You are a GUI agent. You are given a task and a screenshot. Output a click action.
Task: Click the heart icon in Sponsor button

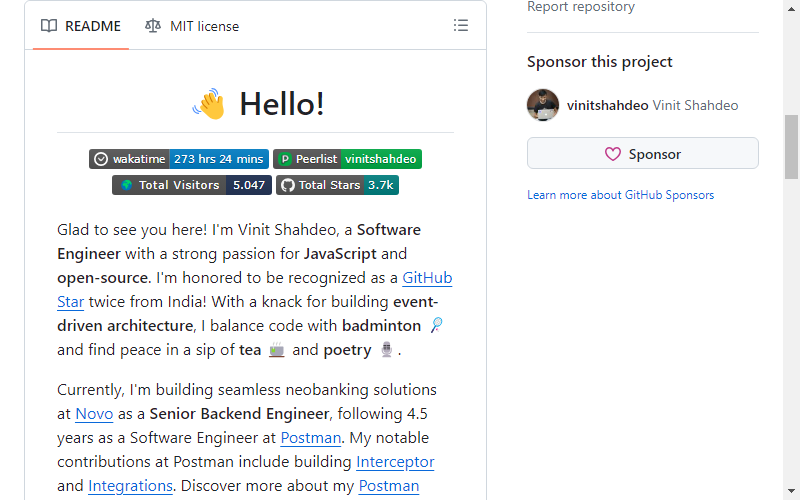pos(613,154)
